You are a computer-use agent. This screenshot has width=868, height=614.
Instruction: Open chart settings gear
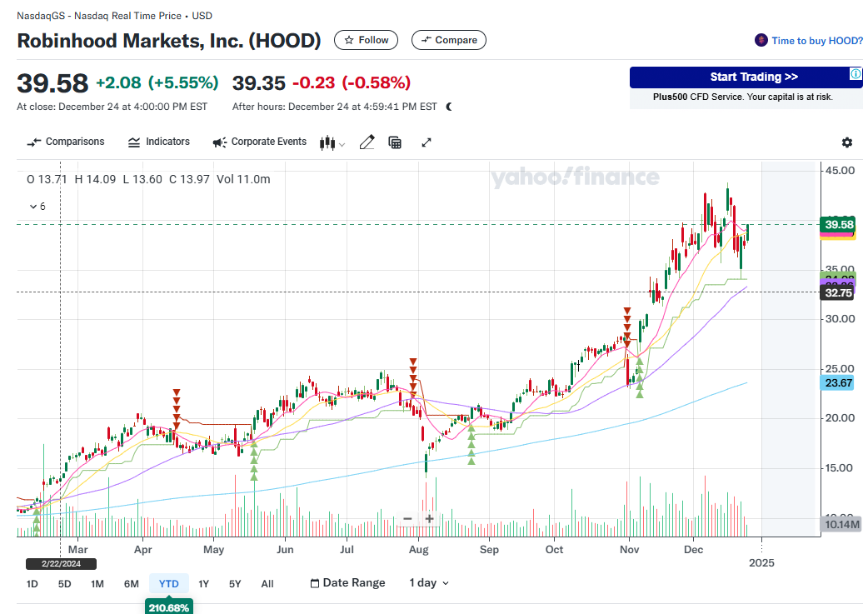[x=847, y=142]
